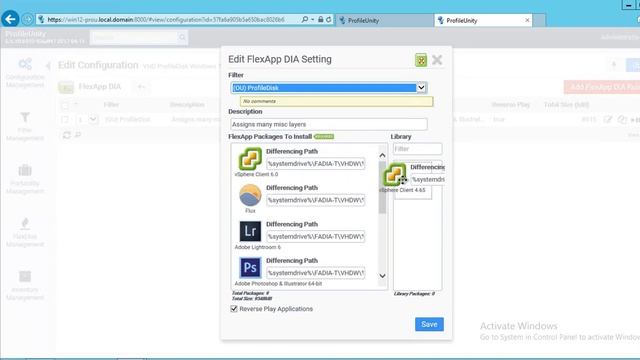Click the Adobe Photoshop & Illustrator package icon
The image size is (640, 360).
(x=250, y=268)
